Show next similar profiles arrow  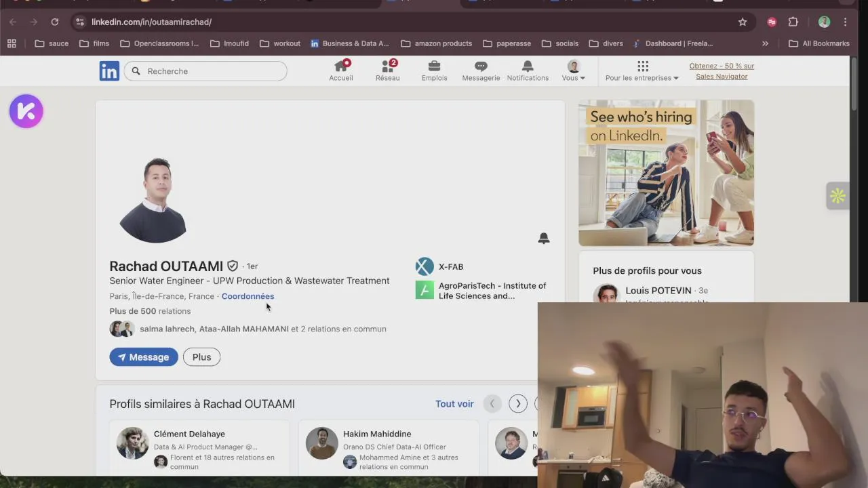point(518,404)
